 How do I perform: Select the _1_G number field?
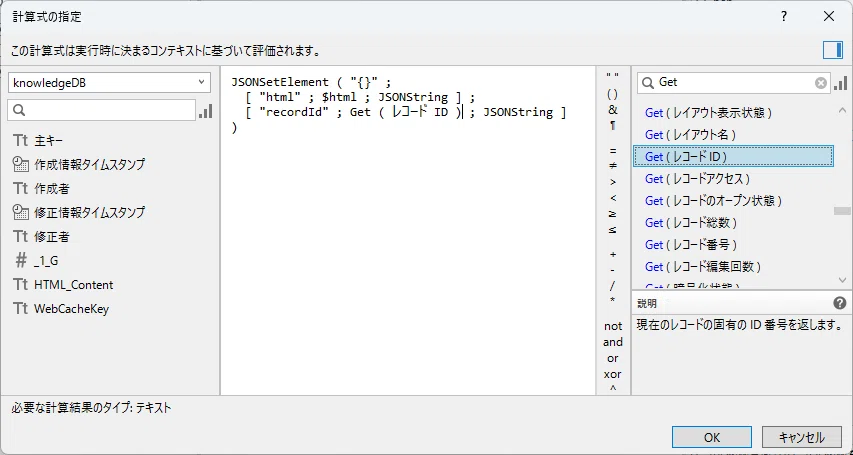pyautogui.click(x=46, y=261)
